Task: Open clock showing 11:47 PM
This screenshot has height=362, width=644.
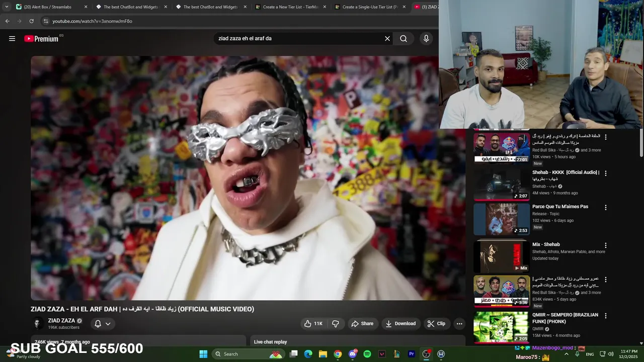Action: coord(629,354)
